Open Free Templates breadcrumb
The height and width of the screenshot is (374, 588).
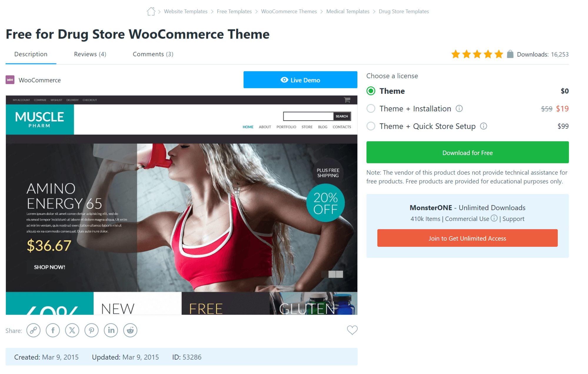coord(234,11)
